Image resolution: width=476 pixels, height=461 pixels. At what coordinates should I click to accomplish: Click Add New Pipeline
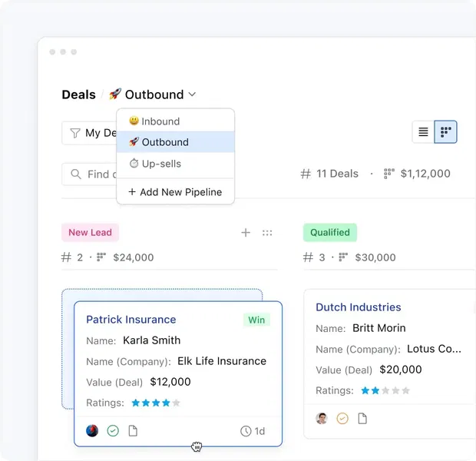click(x=176, y=192)
